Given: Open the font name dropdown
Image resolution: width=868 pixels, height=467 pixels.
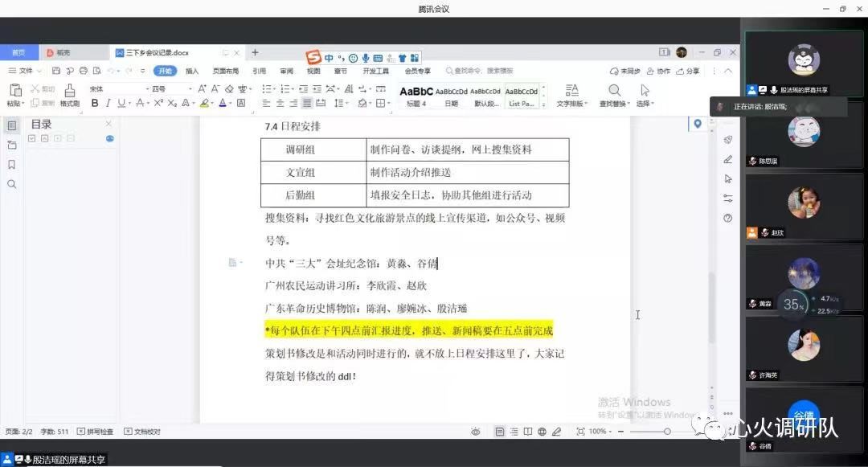Looking at the screenshot, I should [x=119, y=88].
